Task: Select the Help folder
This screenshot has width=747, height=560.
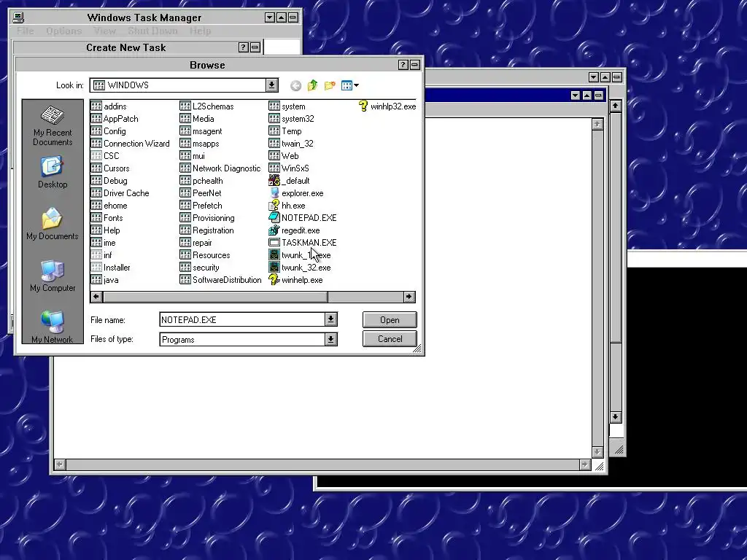Action: pyautogui.click(x=105, y=230)
